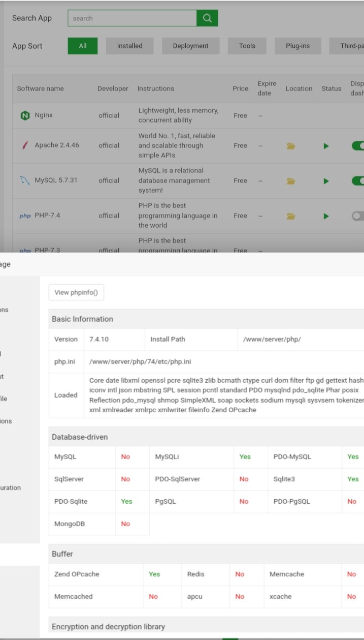
Task: Open the MySQL 5.7.31 location folder
Action: 291,181
